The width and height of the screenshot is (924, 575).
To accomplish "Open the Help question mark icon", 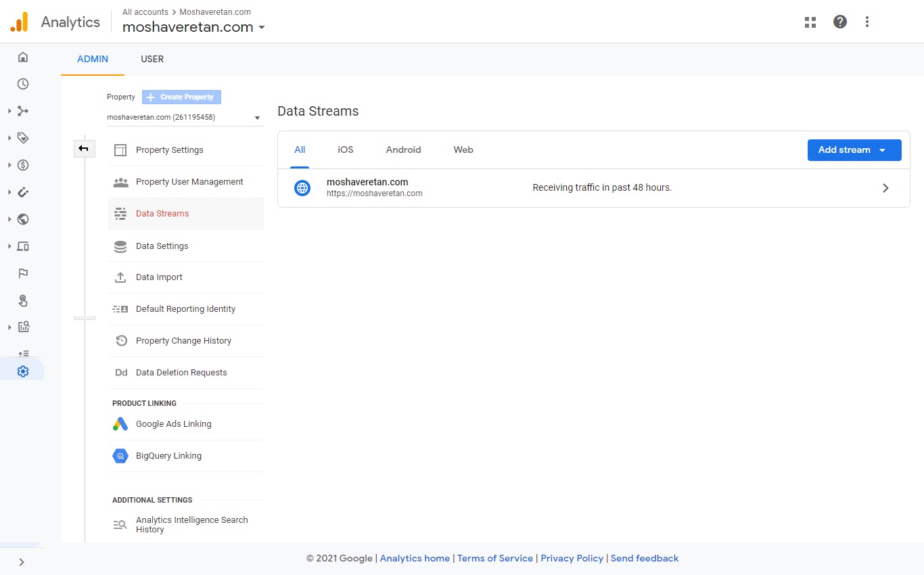I will click(840, 22).
